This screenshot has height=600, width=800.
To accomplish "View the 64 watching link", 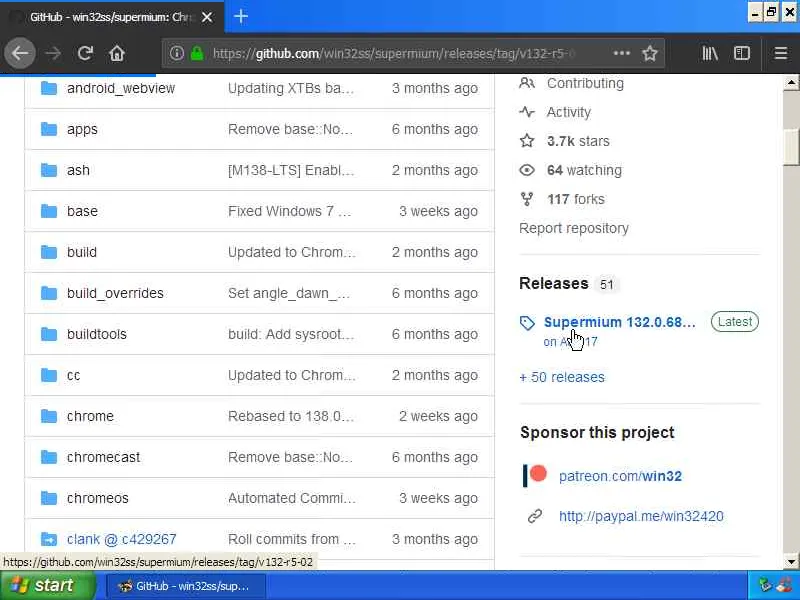I will tap(584, 170).
